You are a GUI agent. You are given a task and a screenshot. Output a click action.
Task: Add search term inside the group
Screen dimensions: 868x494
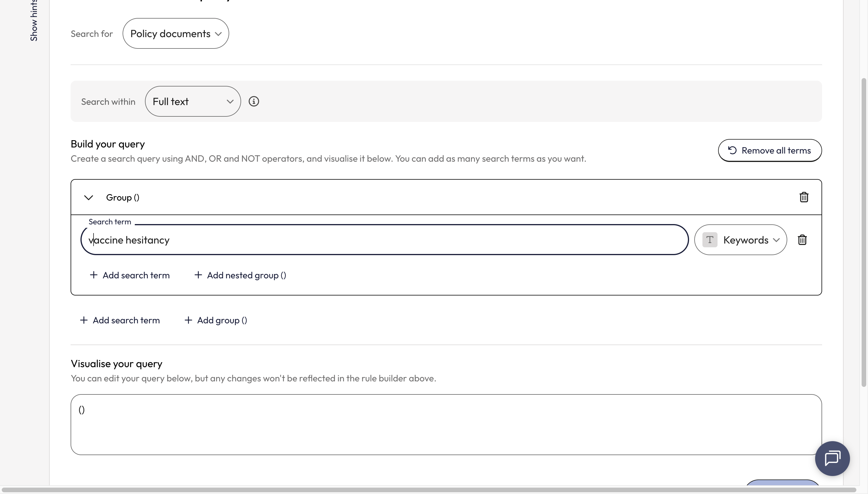[x=130, y=275]
